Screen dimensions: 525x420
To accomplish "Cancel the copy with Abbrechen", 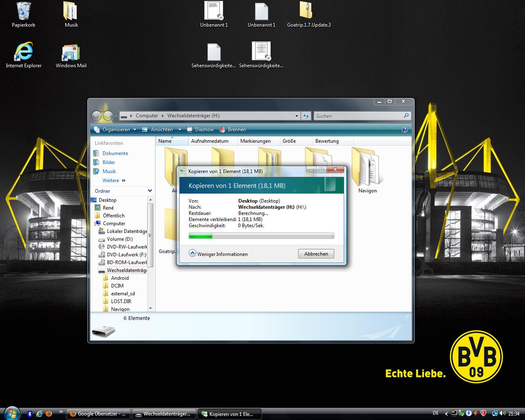I will click(x=316, y=254).
